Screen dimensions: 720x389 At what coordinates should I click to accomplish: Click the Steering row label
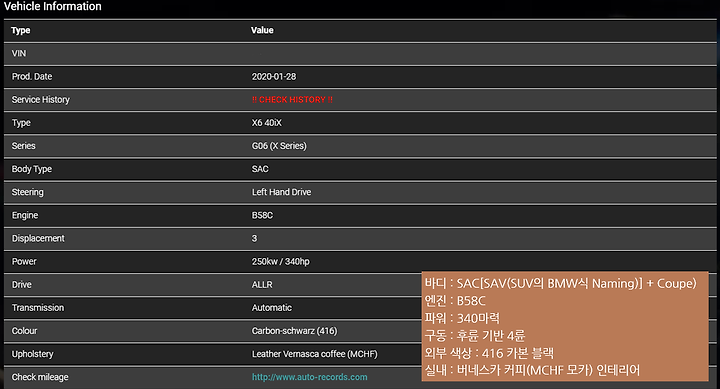click(28, 192)
